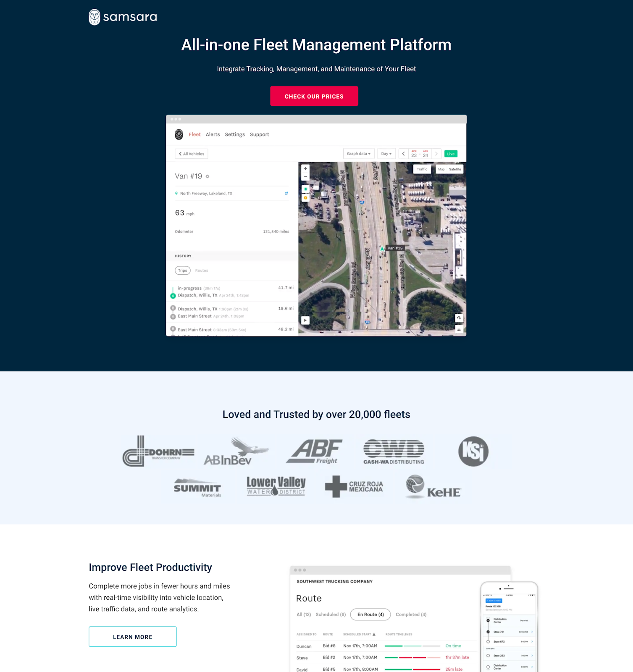This screenshot has width=633, height=672.
Task: Click the CWD Cash-Wa Distributing logo
Action: [x=394, y=452]
